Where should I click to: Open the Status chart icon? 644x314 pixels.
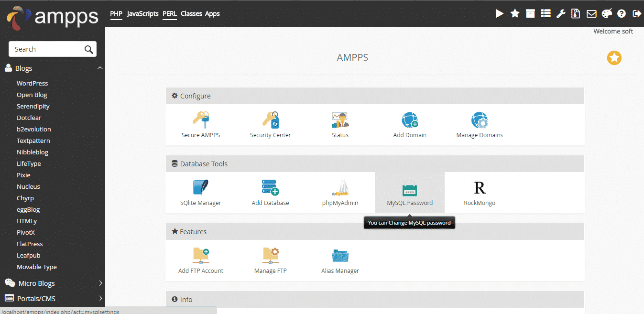tap(340, 119)
